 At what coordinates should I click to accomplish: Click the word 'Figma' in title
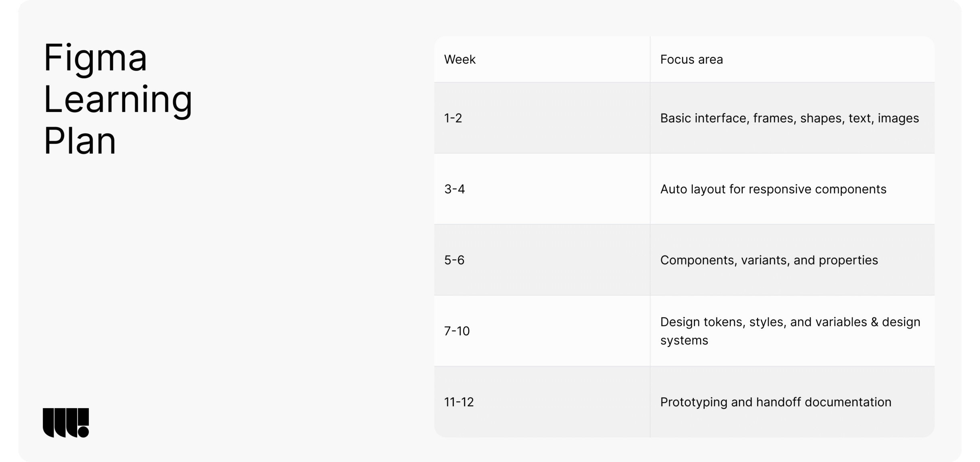95,59
